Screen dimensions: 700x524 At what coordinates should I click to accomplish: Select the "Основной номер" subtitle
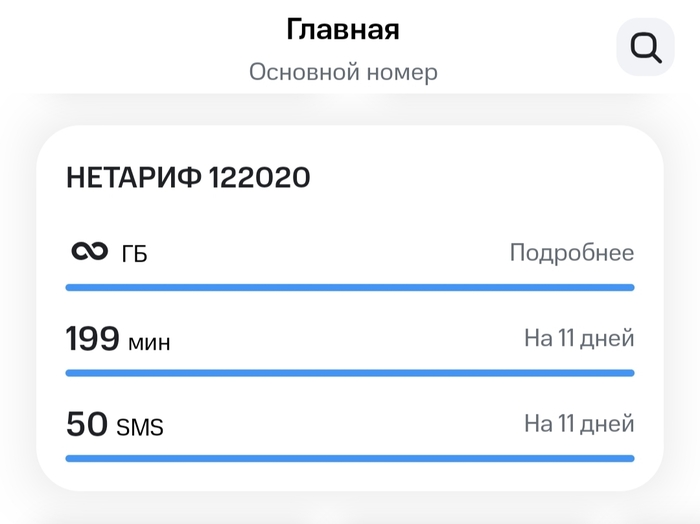click(343, 73)
